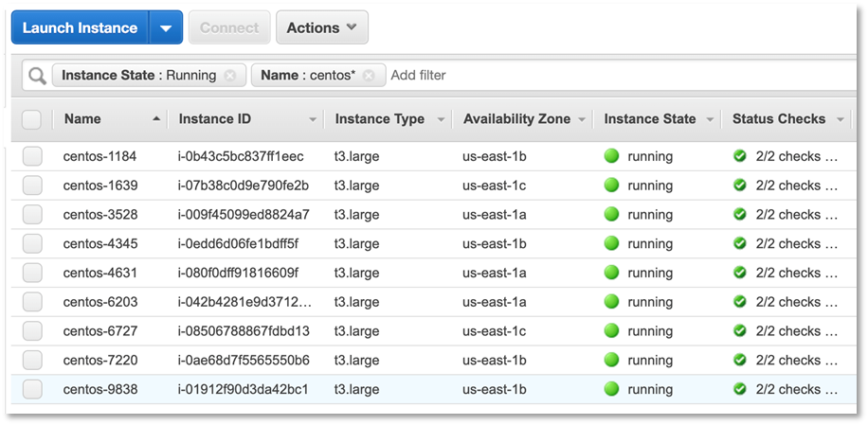The height and width of the screenshot is (425, 868).
Task: Click the search magnifier icon
Action: point(37,76)
